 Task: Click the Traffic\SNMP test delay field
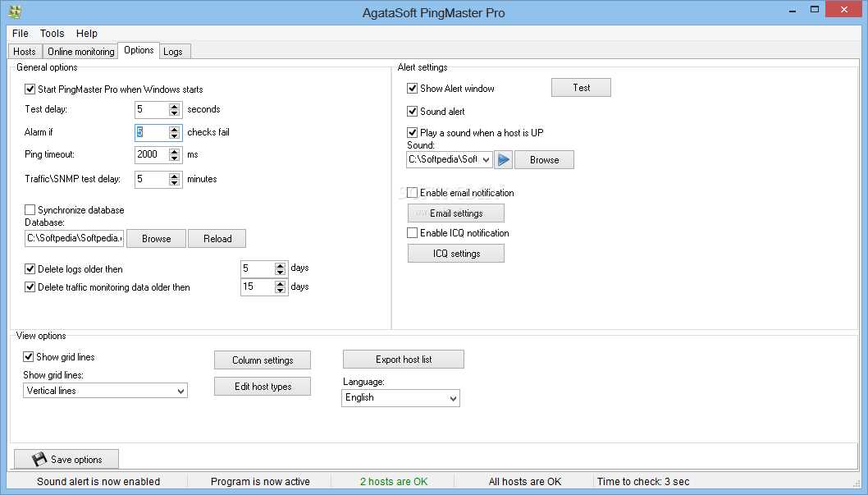(x=153, y=180)
